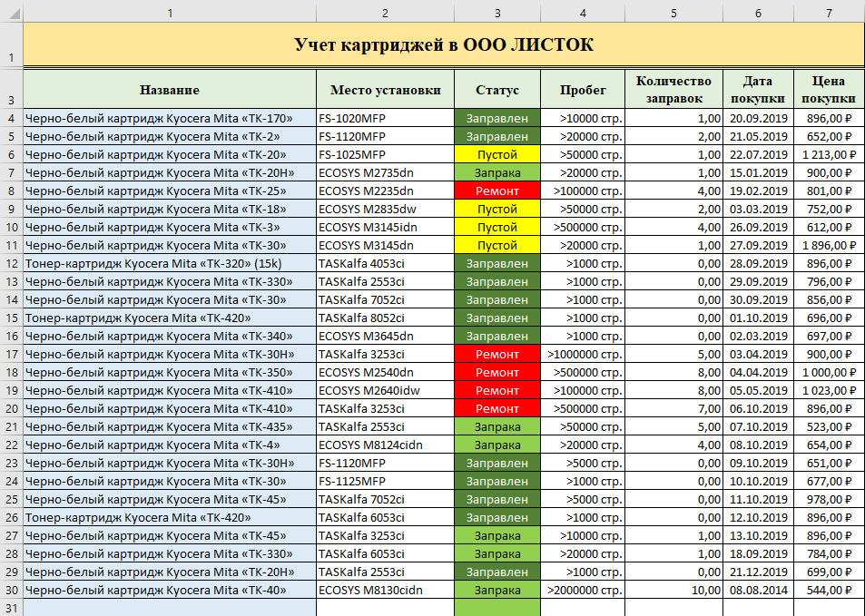865x616 pixels.
Task: Select column number 1 header
Action: point(169,13)
